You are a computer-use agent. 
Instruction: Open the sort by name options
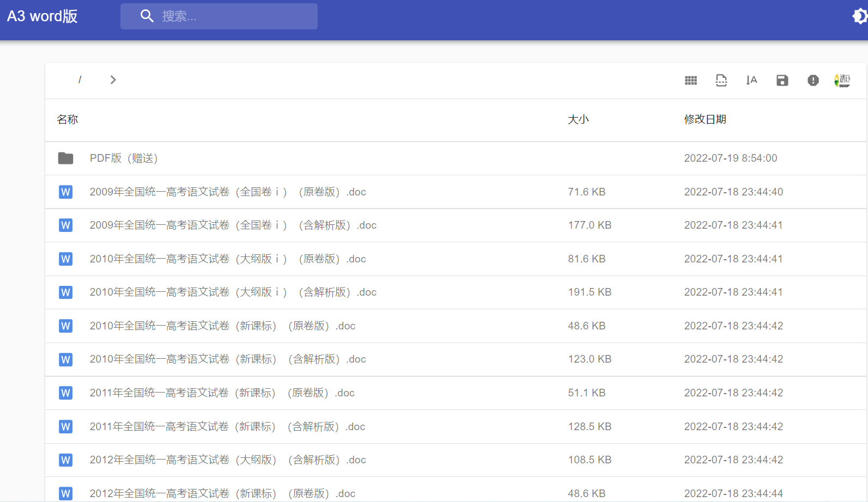752,81
